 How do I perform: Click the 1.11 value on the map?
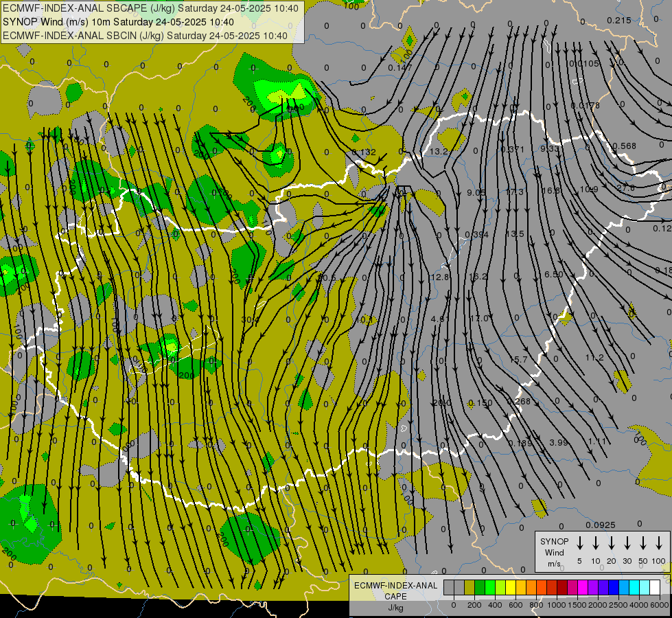tap(597, 442)
